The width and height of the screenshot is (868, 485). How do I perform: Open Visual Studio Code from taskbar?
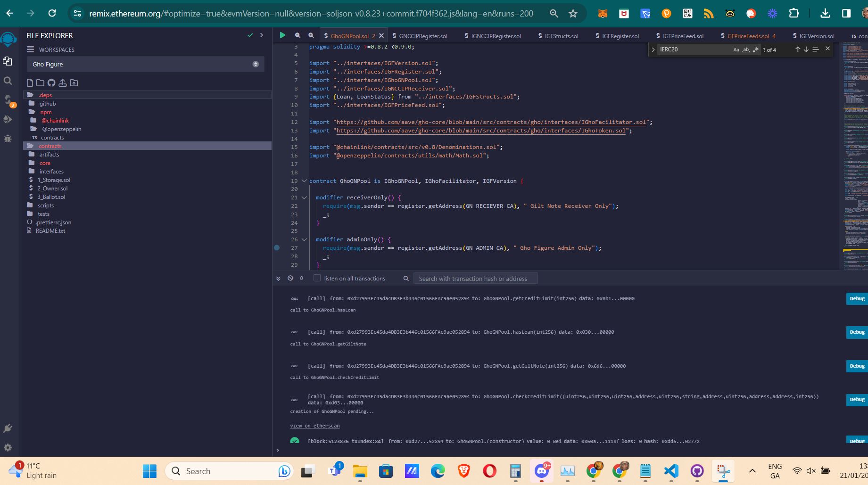[671, 471]
